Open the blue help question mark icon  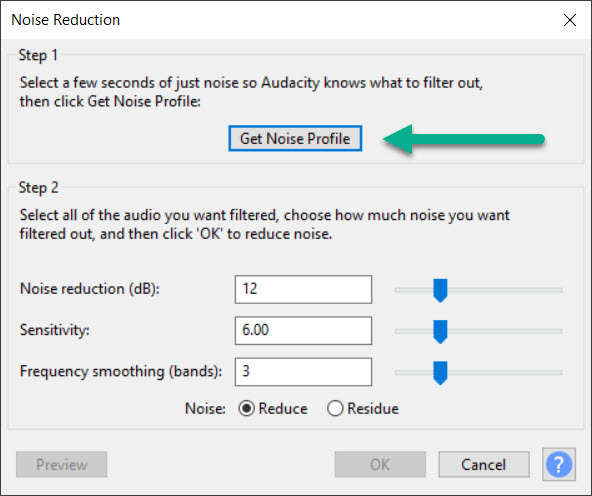tap(559, 464)
